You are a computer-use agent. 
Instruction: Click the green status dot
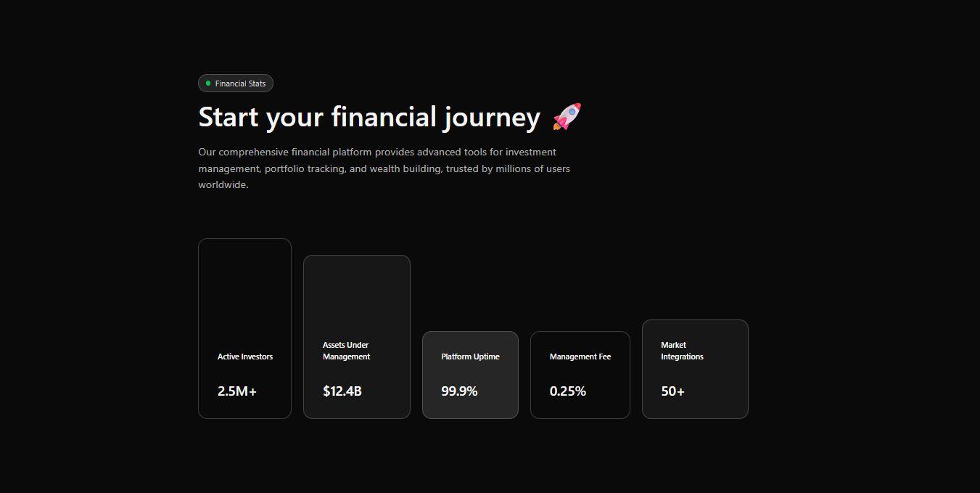coord(208,83)
